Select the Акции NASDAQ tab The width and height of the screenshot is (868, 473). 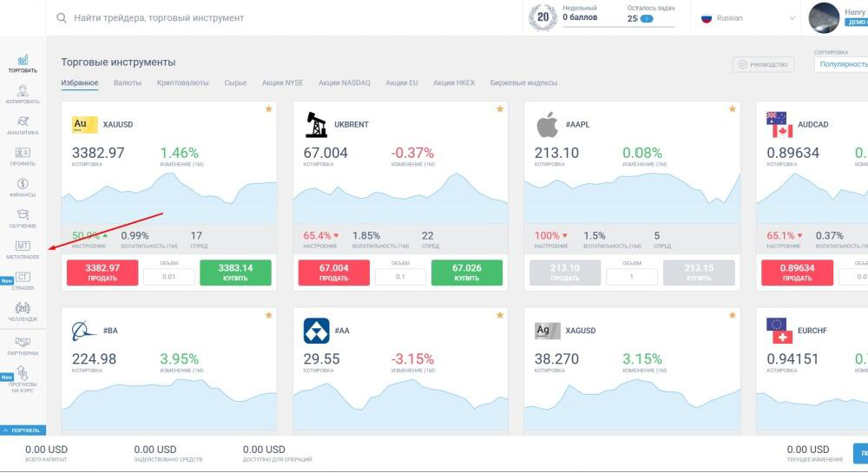click(344, 83)
